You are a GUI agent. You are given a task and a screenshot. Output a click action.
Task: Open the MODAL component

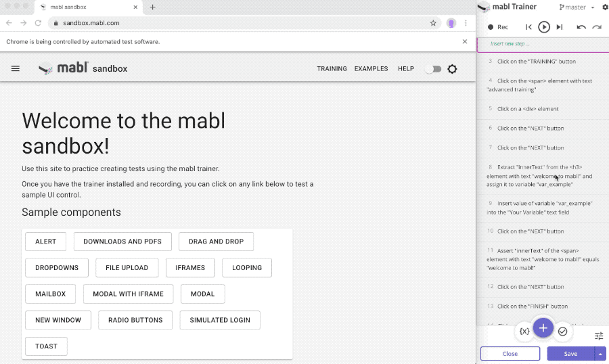[x=203, y=294]
